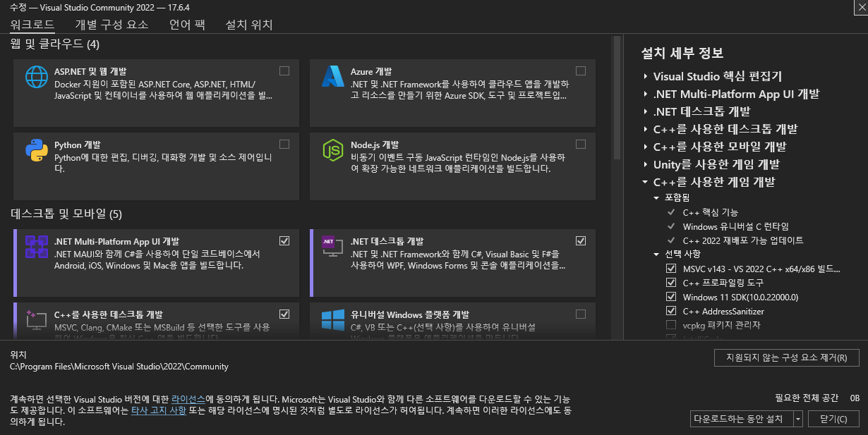Click the Universal Windows Platform icon

coord(332,319)
